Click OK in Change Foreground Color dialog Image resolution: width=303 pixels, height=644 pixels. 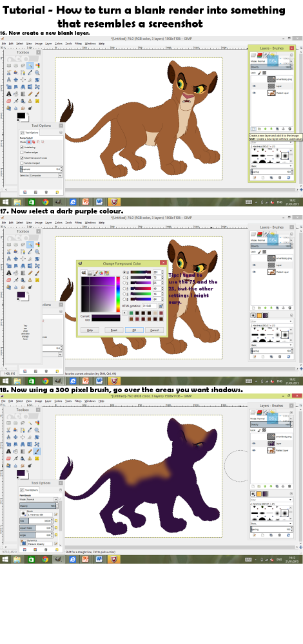[135, 330]
